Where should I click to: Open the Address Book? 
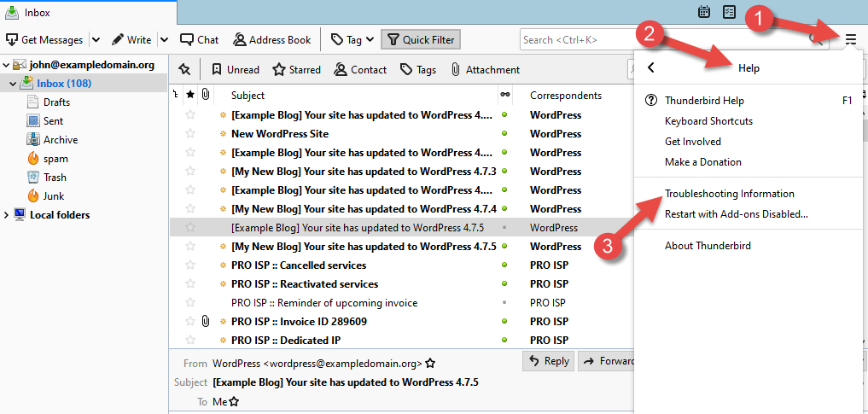(x=271, y=40)
